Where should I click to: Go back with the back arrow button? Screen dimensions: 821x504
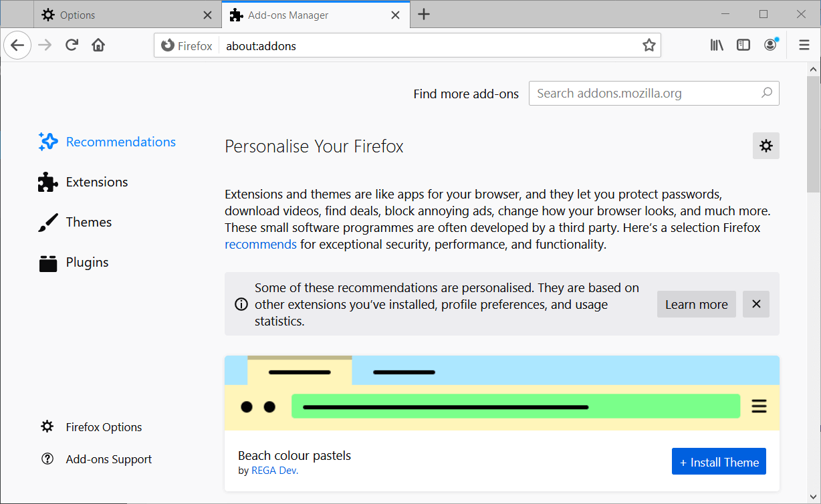click(x=17, y=45)
